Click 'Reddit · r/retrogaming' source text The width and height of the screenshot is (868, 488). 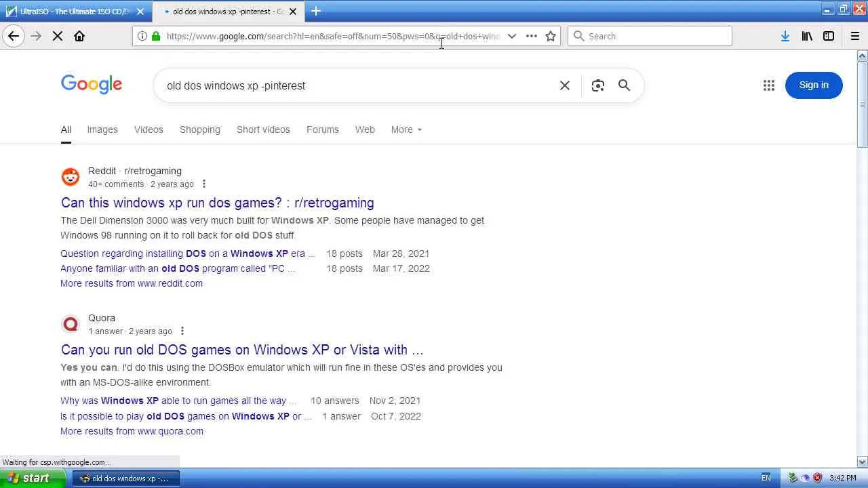(135, 171)
